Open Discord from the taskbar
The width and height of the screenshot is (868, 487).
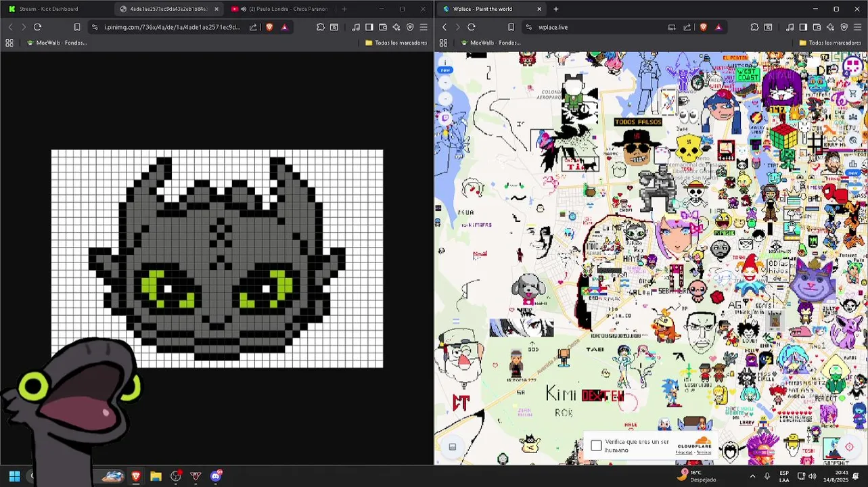(216, 476)
